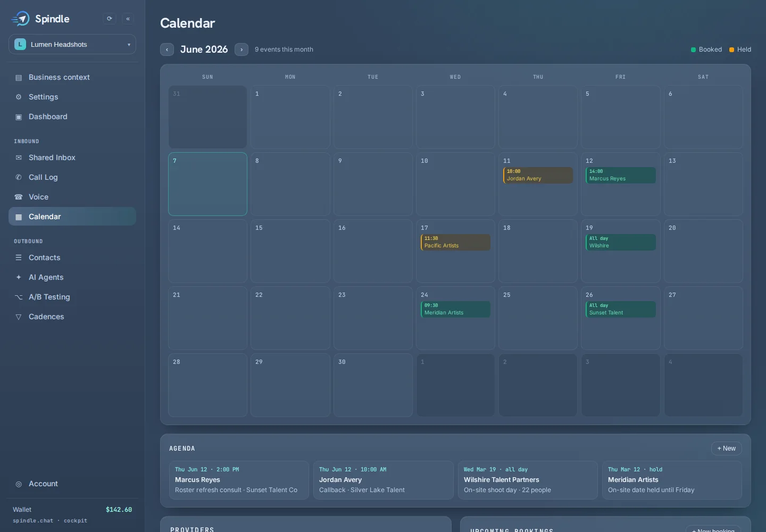This screenshot has height=532, width=766.
Task: Click the Dashboard icon in sidebar
Action: (19, 117)
